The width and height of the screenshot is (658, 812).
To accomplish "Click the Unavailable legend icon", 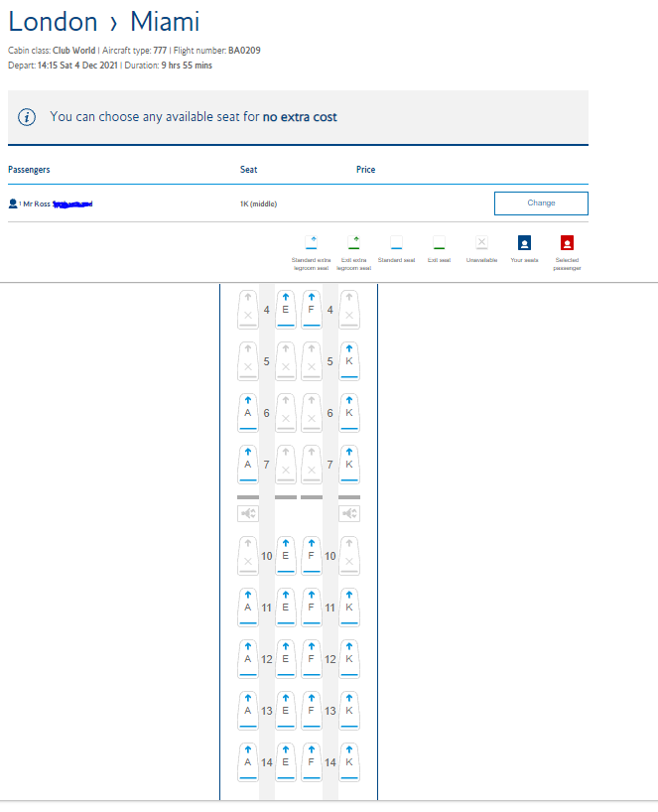I will point(481,242).
